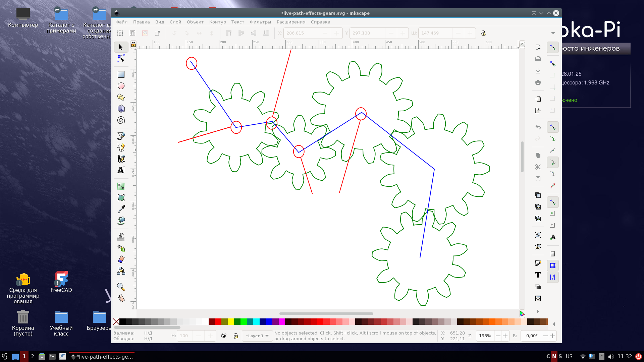Select the Star tool
The width and height of the screenshot is (644, 362).
pyautogui.click(x=121, y=97)
